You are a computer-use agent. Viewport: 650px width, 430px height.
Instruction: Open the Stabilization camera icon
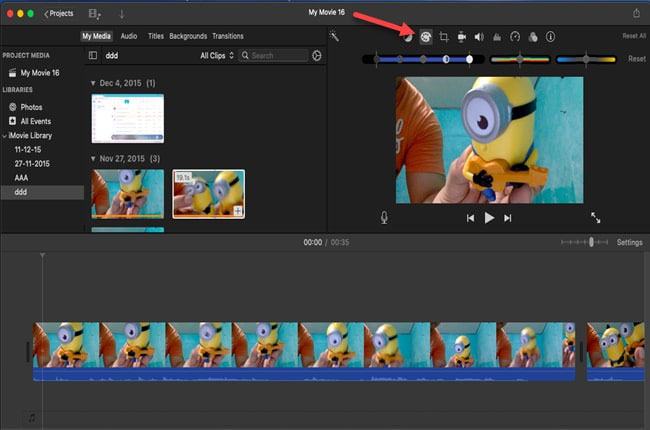click(x=461, y=37)
